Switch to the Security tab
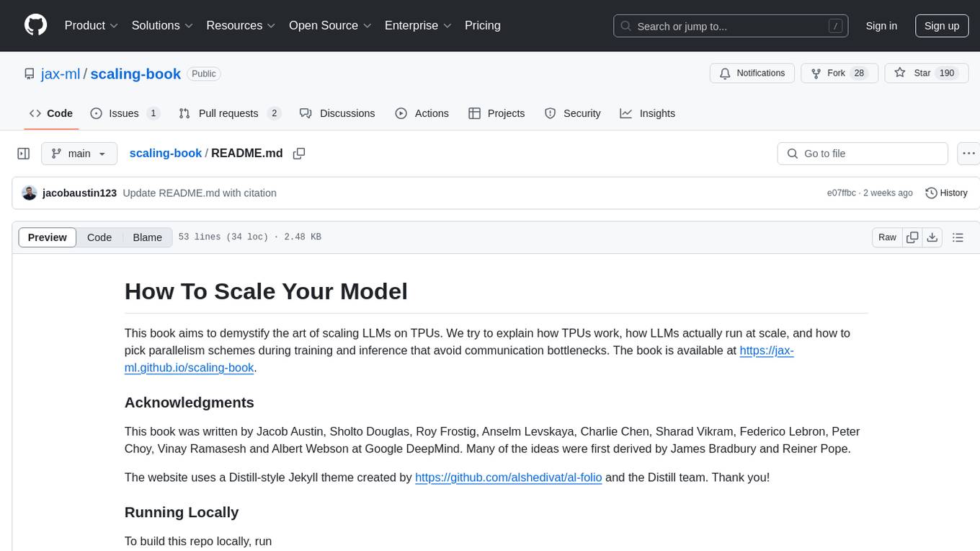Screen dimensions: 980x551 point(573,113)
